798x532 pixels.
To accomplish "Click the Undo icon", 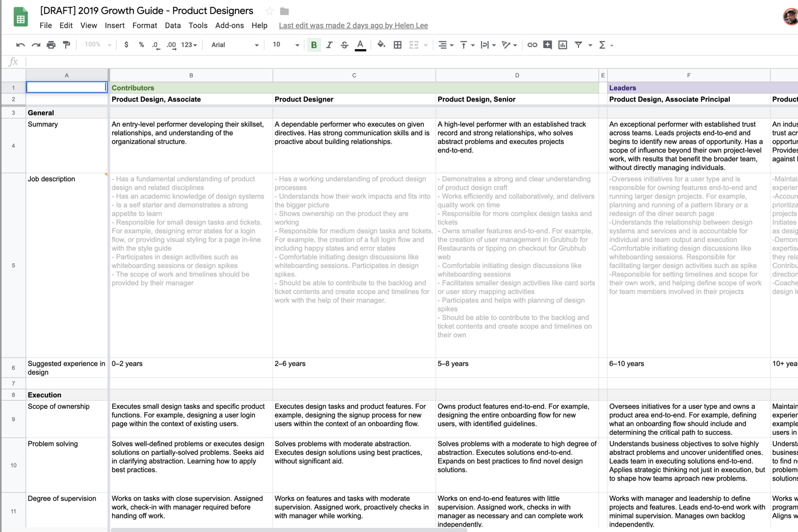I will pyautogui.click(x=20, y=45).
